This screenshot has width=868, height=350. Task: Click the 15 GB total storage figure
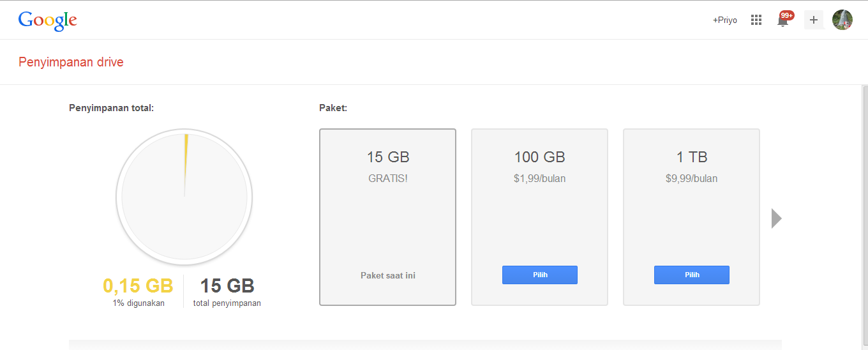coord(227,285)
